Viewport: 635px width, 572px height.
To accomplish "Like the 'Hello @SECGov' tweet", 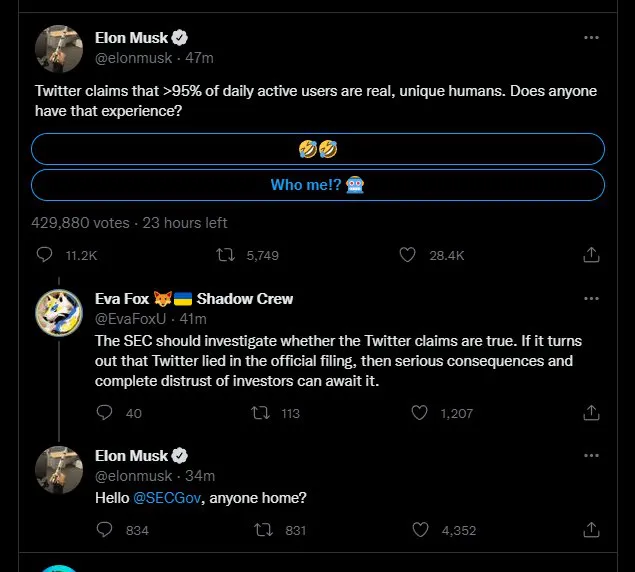I will tap(420, 530).
